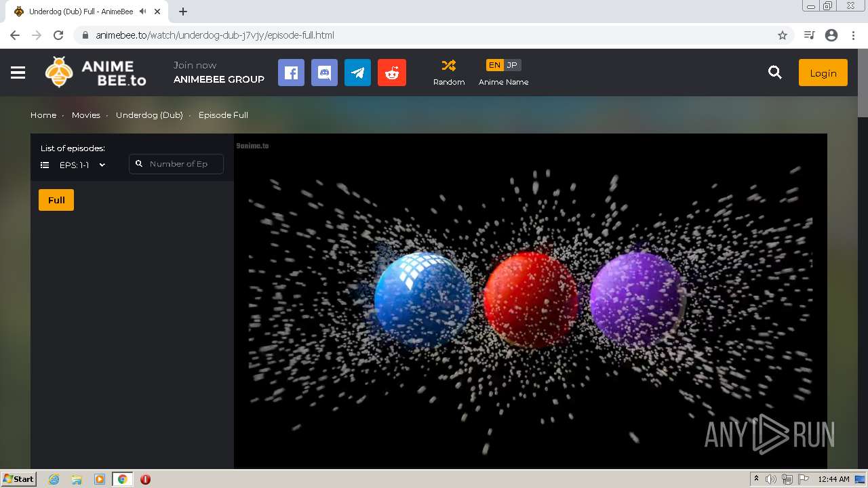Switch anime name to JP
868x488 pixels.
click(512, 65)
